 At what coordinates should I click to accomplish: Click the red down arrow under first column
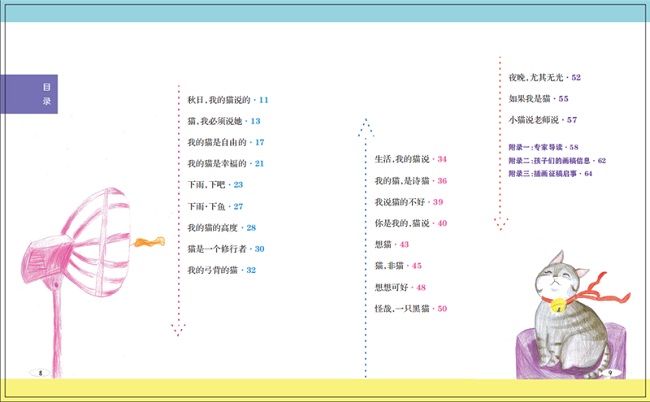click(x=178, y=329)
